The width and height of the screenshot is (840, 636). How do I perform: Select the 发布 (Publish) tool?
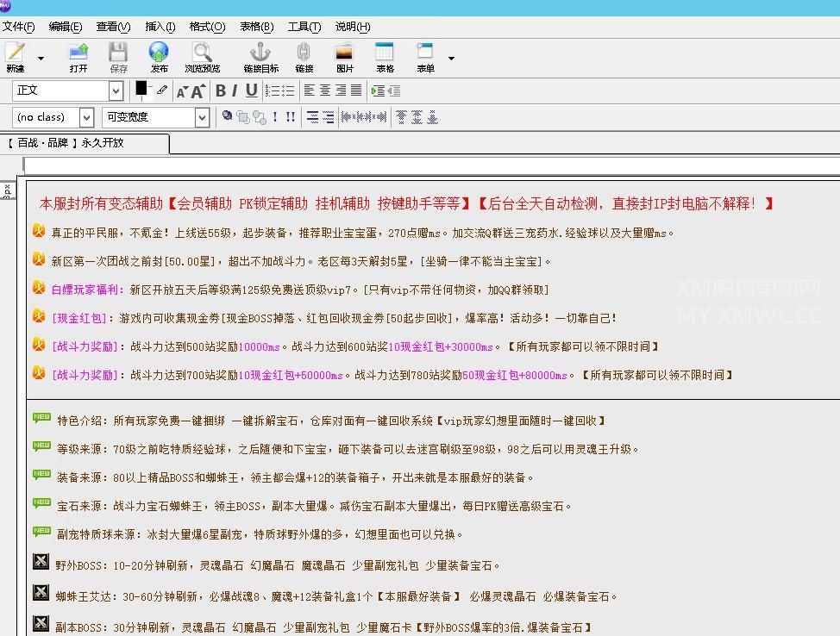click(158, 57)
